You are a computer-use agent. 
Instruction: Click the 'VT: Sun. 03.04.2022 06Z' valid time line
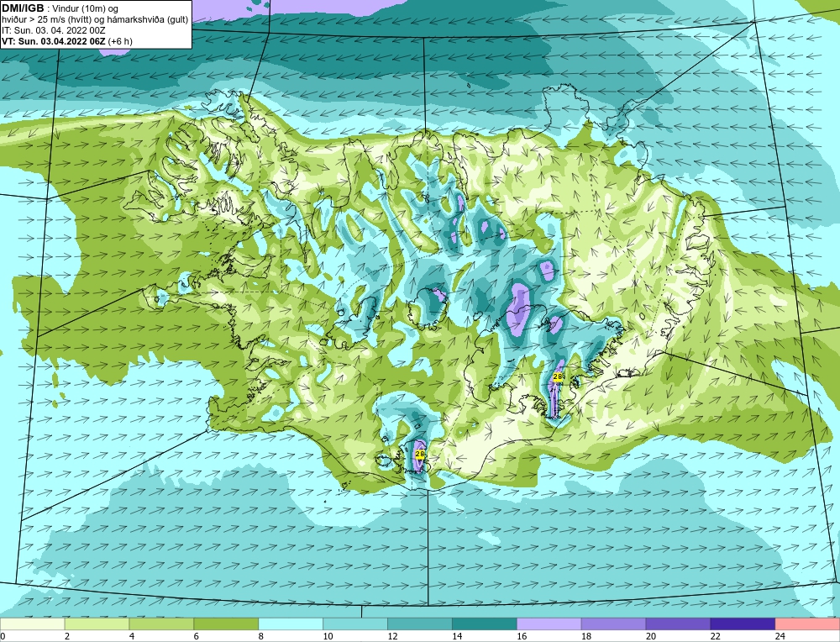point(54,41)
